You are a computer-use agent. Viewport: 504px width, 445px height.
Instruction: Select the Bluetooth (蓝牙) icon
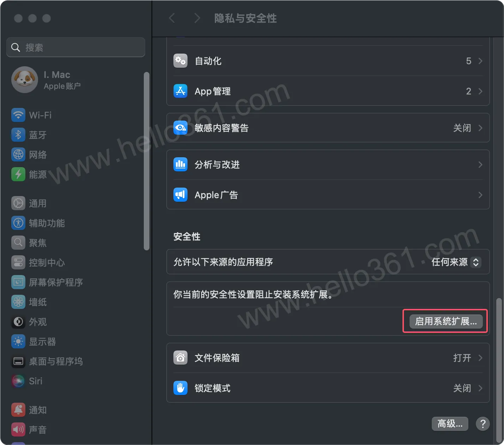[18, 135]
